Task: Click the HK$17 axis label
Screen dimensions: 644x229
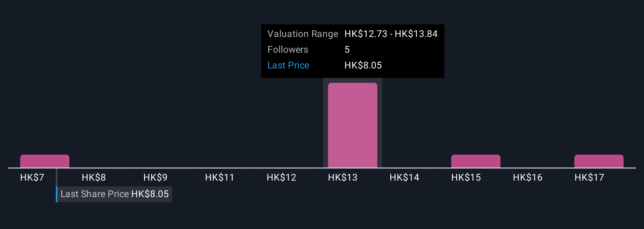Action: (x=589, y=177)
